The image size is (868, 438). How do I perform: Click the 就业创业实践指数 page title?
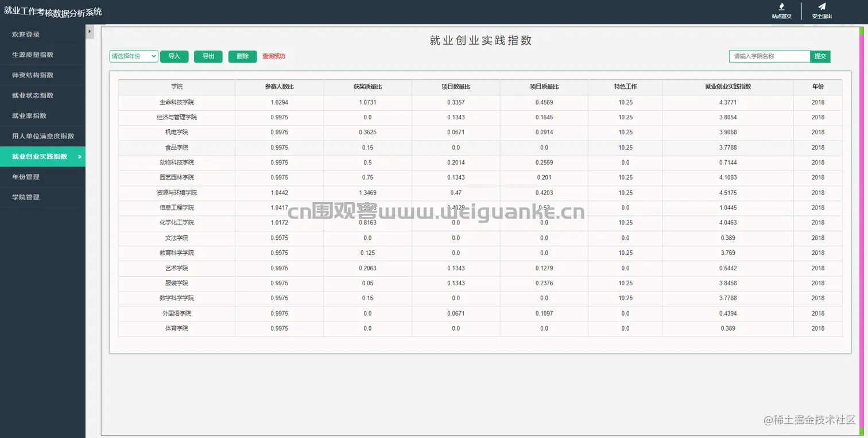(x=480, y=40)
